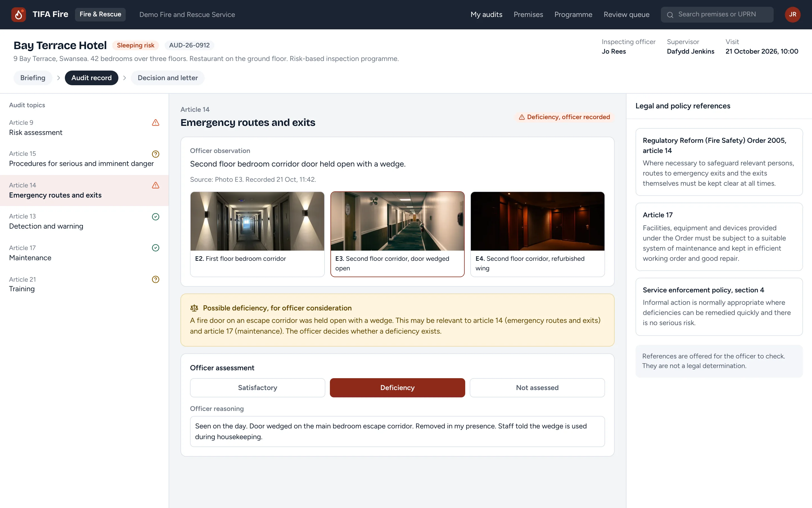Open Article 21 Training topic
This screenshot has width=812, height=508.
(x=84, y=284)
